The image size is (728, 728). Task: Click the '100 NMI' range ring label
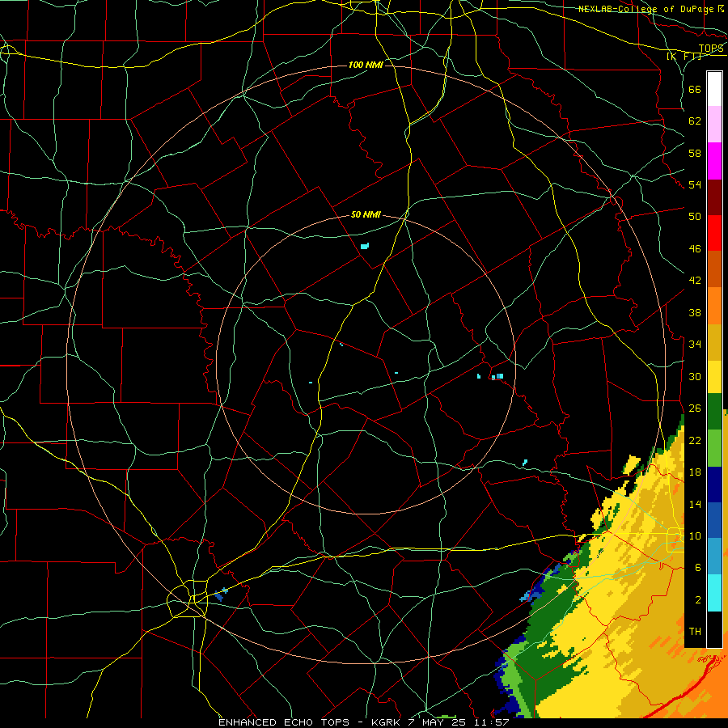tap(366, 65)
